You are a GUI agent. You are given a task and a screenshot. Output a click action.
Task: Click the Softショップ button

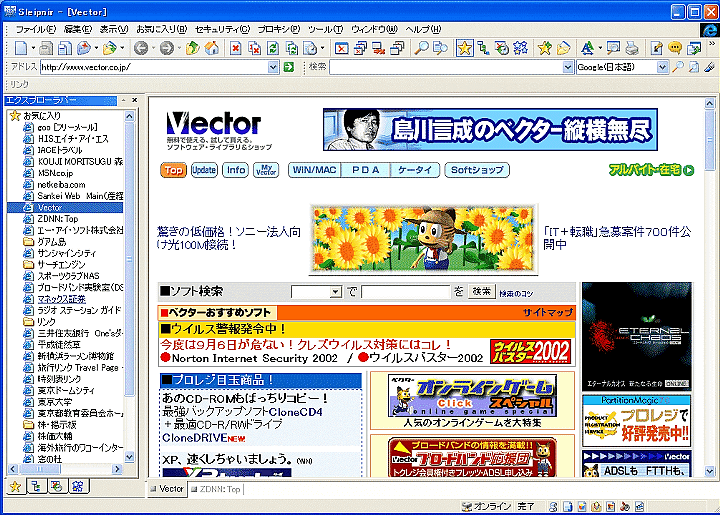point(477,170)
